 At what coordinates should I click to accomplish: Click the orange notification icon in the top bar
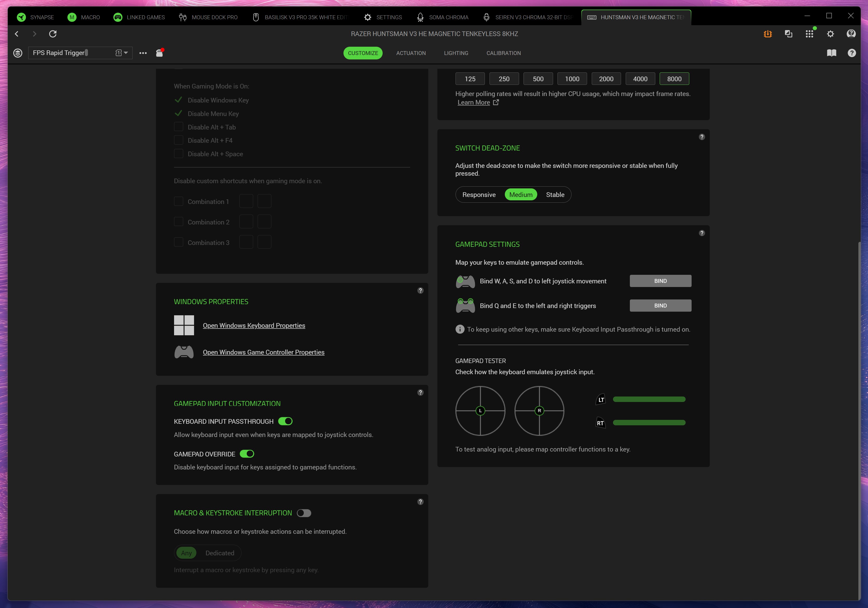(767, 34)
